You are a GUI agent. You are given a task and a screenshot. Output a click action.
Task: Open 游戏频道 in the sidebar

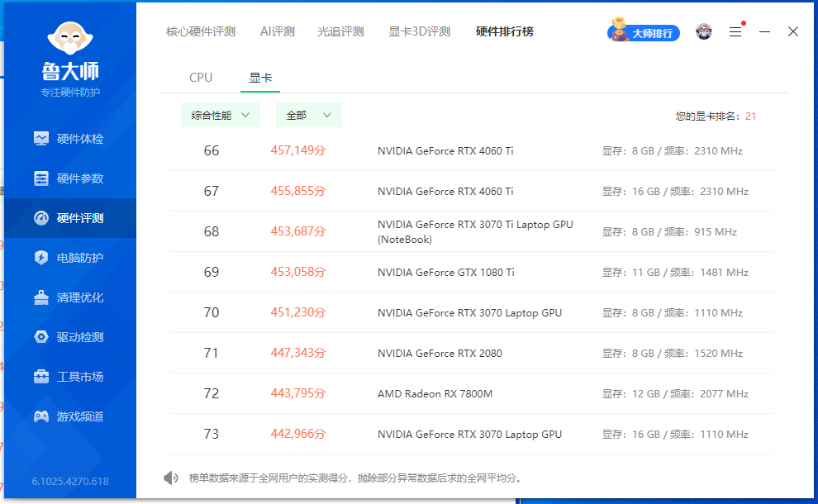tap(70, 416)
